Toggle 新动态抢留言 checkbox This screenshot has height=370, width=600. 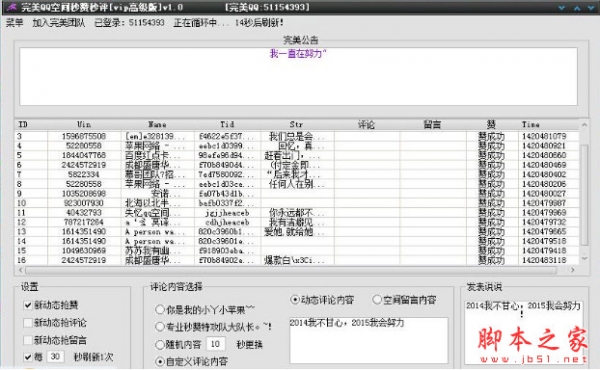coord(28,340)
